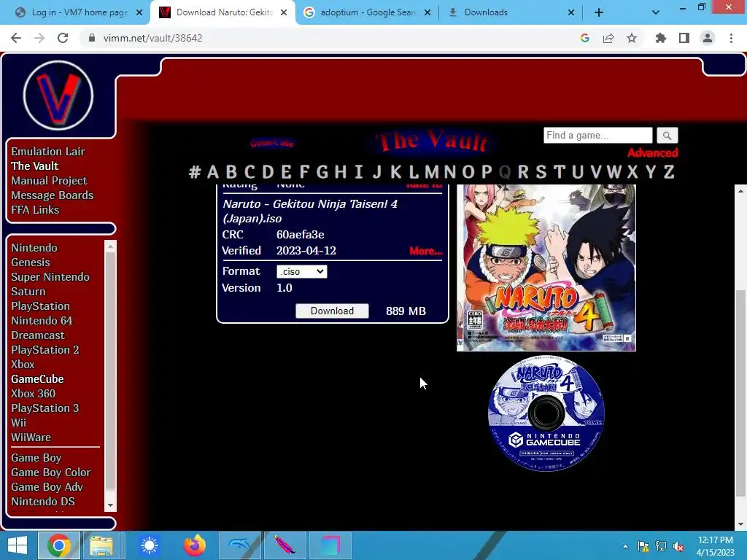Viewport: 747px width, 560px height.
Task: Reload the current page
Action: coord(63,38)
